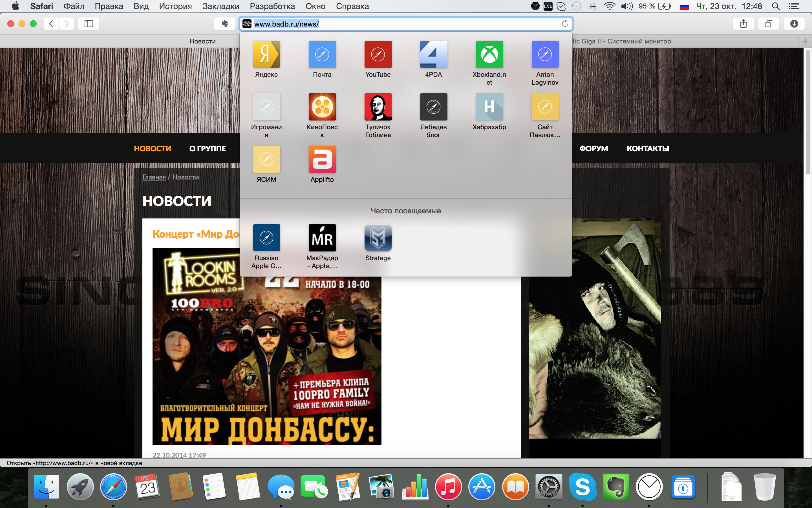Screen dimensions: 812x508
Task: Open the Apple menu
Action: point(15,6)
